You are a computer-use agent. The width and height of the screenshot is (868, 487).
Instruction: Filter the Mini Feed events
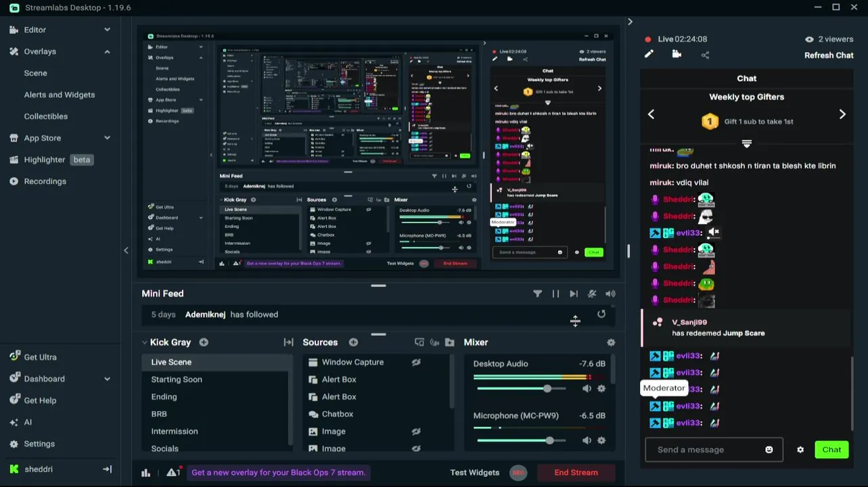[537, 294]
